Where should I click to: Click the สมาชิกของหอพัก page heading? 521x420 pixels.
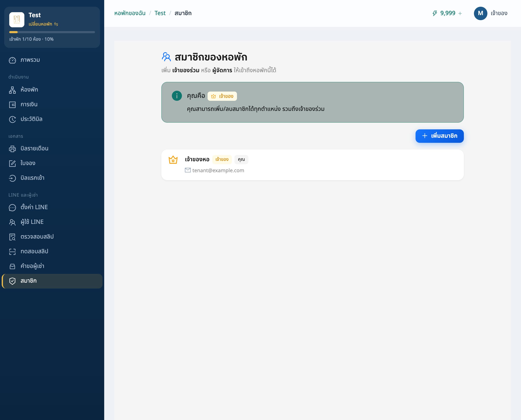coord(211,57)
